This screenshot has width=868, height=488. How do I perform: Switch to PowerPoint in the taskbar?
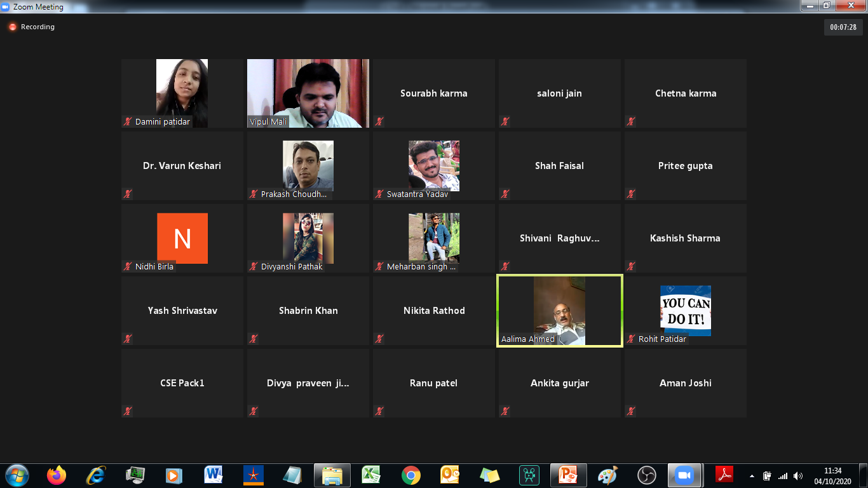[x=568, y=475]
